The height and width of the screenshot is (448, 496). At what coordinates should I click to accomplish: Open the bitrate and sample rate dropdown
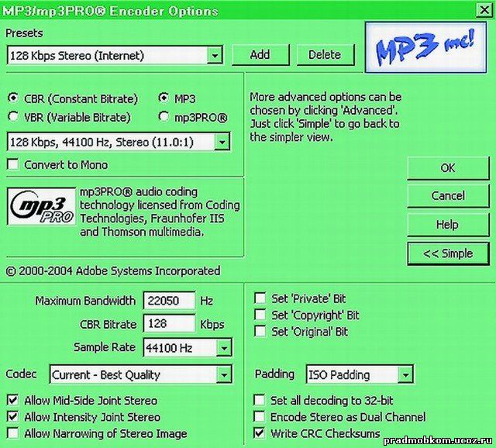coord(222,142)
